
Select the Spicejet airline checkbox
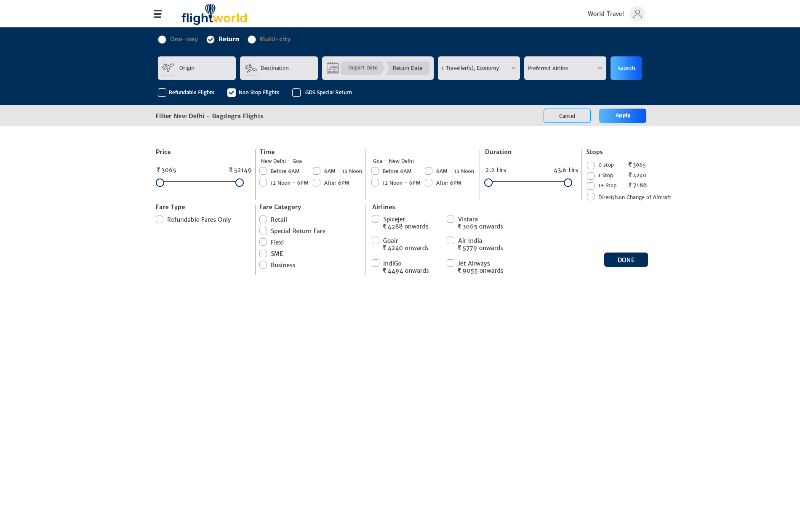(376, 219)
